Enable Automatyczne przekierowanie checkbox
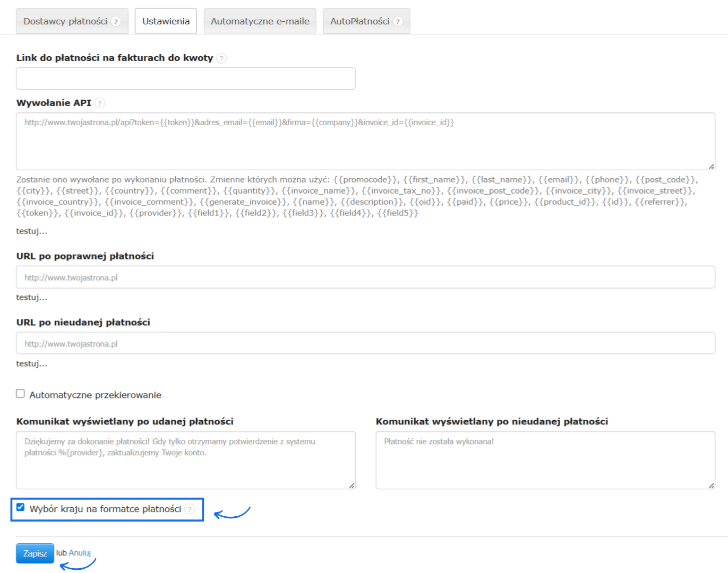The width and height of the screenshot is (728, 573). (x=21, y=394)
